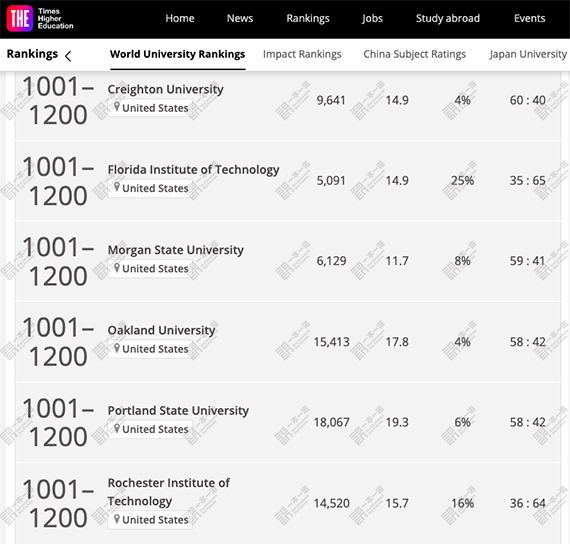Open the Events menu item

pyautogui.click(x=530, y=18)
